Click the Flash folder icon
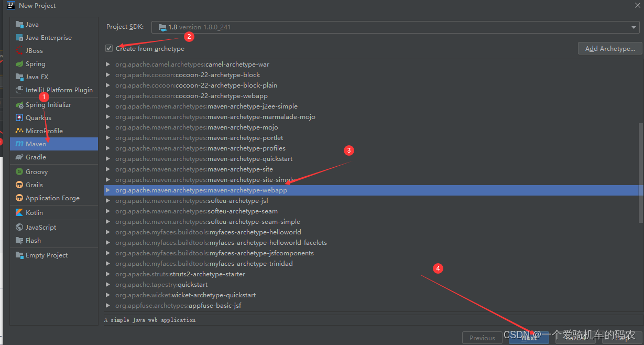The image size is (644, 345). pyautogui.click(x=19, y=241)
